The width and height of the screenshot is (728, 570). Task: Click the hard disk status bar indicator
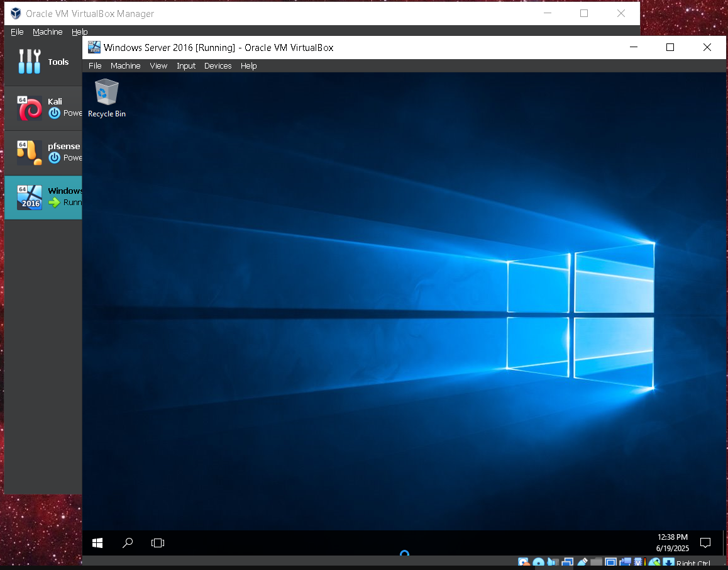(524, 562)
